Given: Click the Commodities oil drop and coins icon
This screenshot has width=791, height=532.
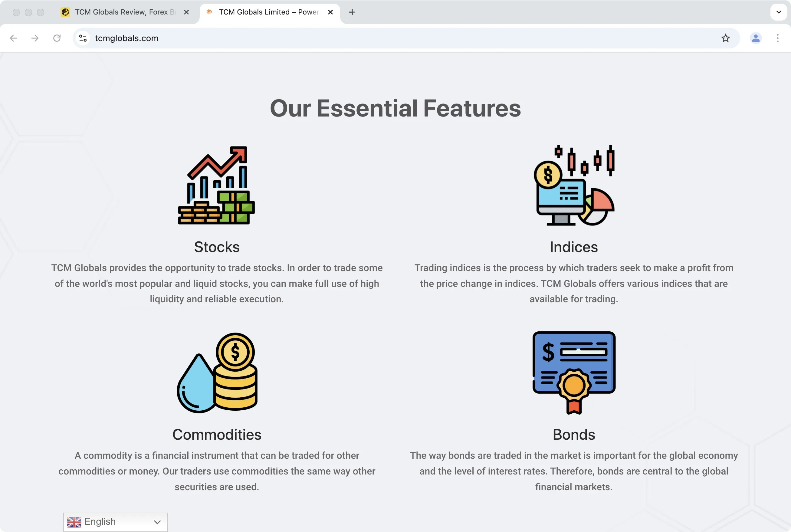Looking at the screenshot, I should click(x=217, y=373).
